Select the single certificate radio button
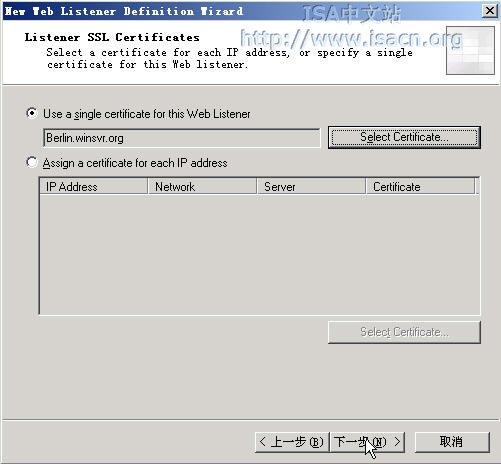The width and height of the screenshot is (501, 464). (x=32, y=113)
